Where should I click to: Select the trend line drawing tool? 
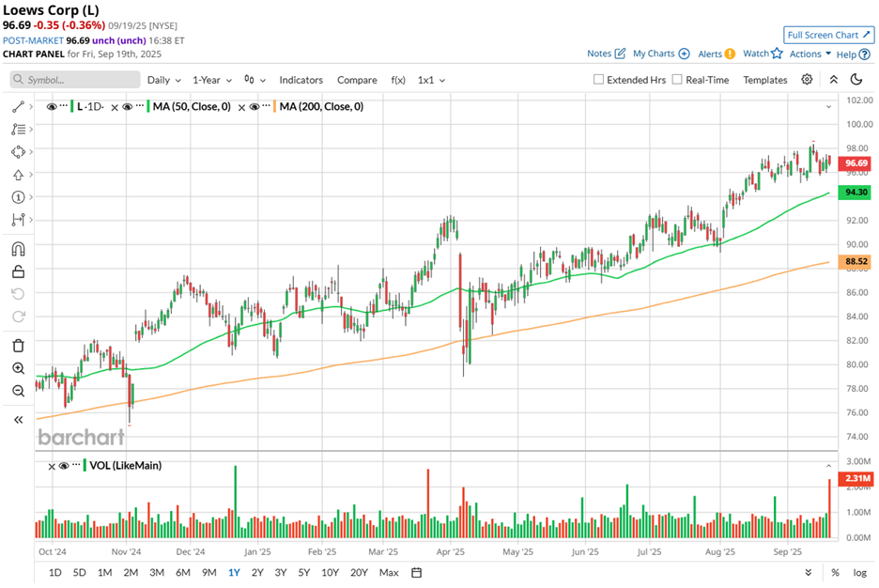(18, 107)
